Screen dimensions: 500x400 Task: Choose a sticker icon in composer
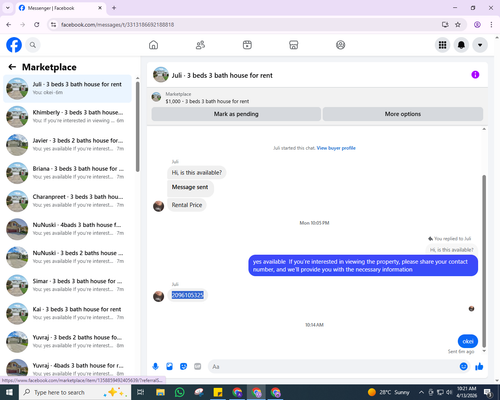[x=183, y=367]
